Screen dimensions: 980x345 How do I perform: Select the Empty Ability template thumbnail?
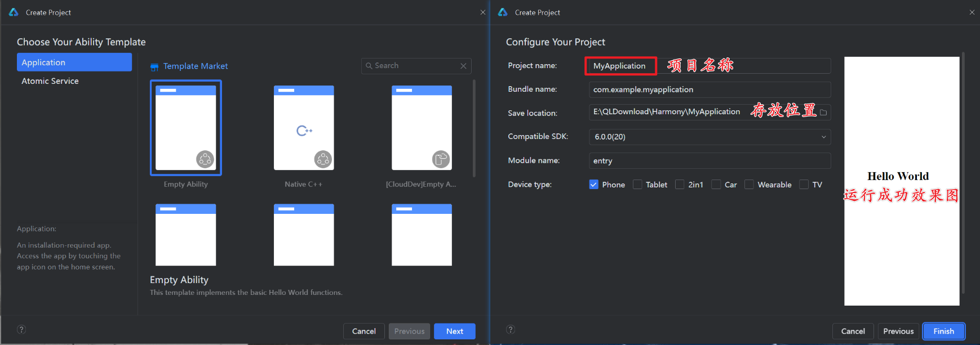[185, 128]
